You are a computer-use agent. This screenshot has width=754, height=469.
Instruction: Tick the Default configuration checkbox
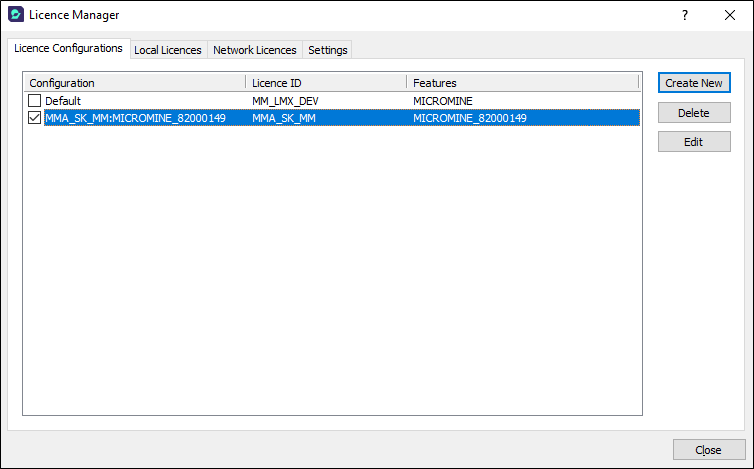(x=35, y=101)
